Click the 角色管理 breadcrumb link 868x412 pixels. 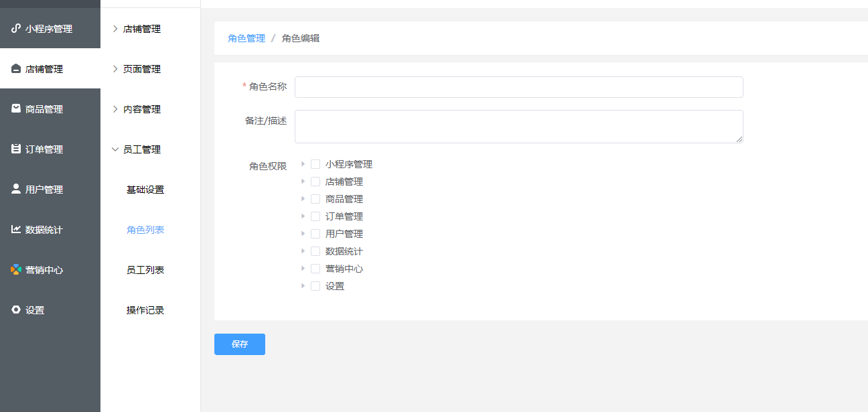246,38
